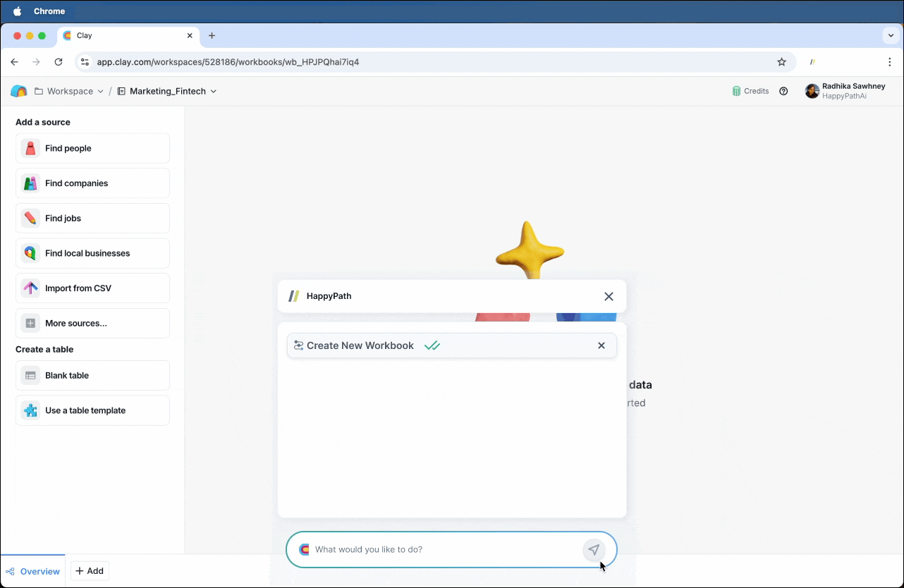Click the send arrow in chat box
Viewport: 904px width, 588px height.
pyautogui.click(x=594, y=550)
